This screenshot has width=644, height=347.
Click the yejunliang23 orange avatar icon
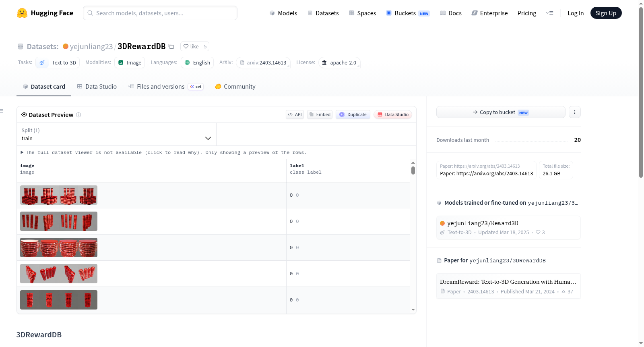66,46
